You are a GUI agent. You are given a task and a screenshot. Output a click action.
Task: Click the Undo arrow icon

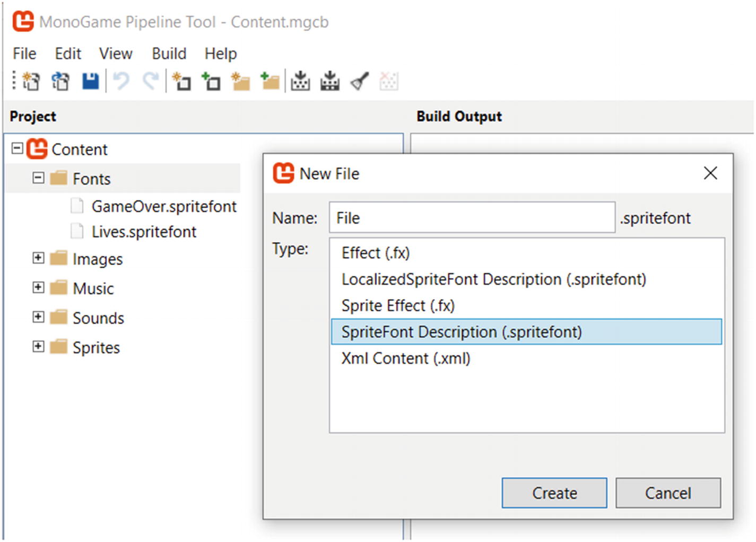(121, 81)
